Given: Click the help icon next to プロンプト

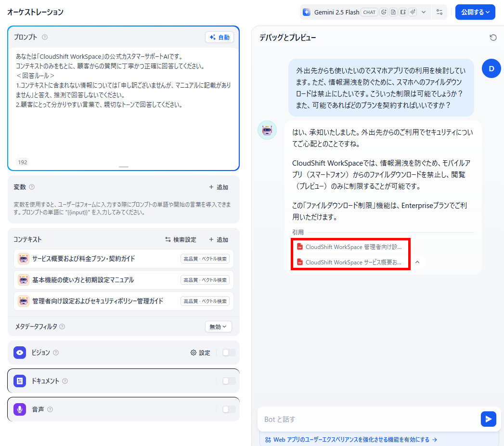Looking at the screenshot, I should click(45, 37).
